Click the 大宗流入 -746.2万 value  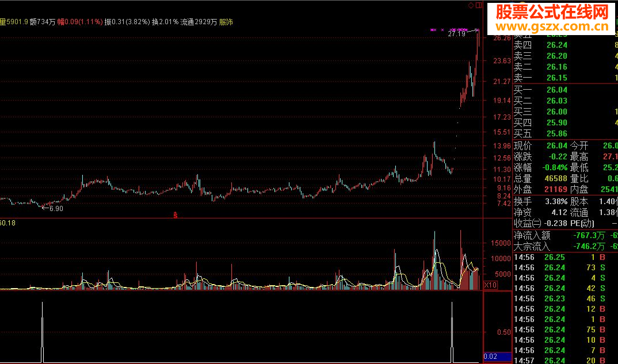click(589, 247)
